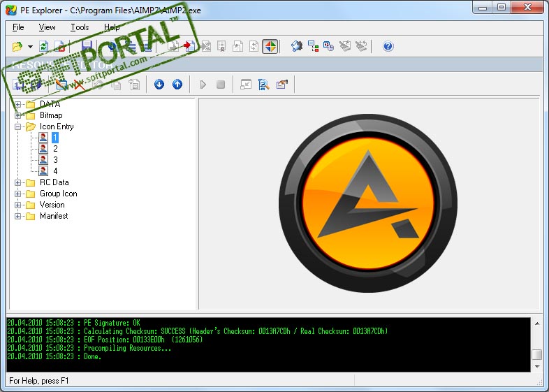
Task: Click the PE Explorer title bar app icon
Action: 11,10
